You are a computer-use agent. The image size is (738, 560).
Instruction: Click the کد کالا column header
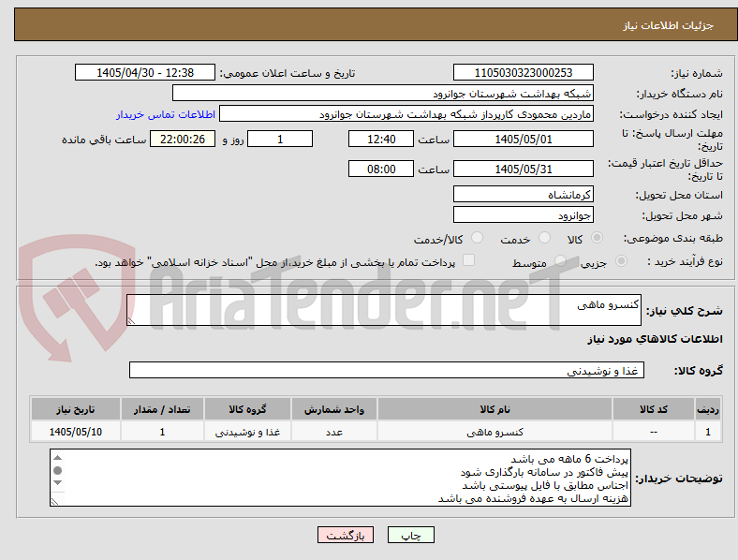click(654, 409)
